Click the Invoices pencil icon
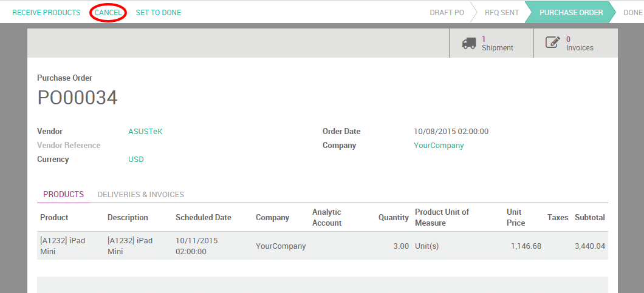The width and height of the screenshot is (644, 293). click(x=552, y=43)
